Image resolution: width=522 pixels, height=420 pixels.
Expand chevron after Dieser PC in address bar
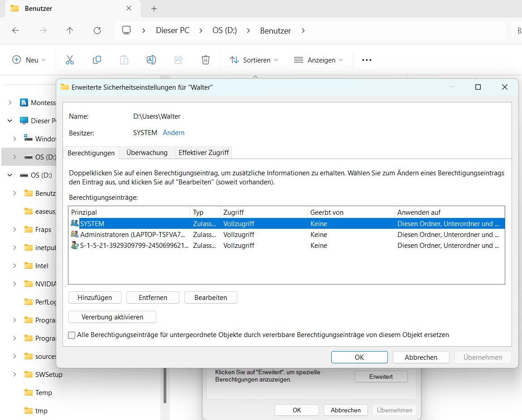(201, 31)
